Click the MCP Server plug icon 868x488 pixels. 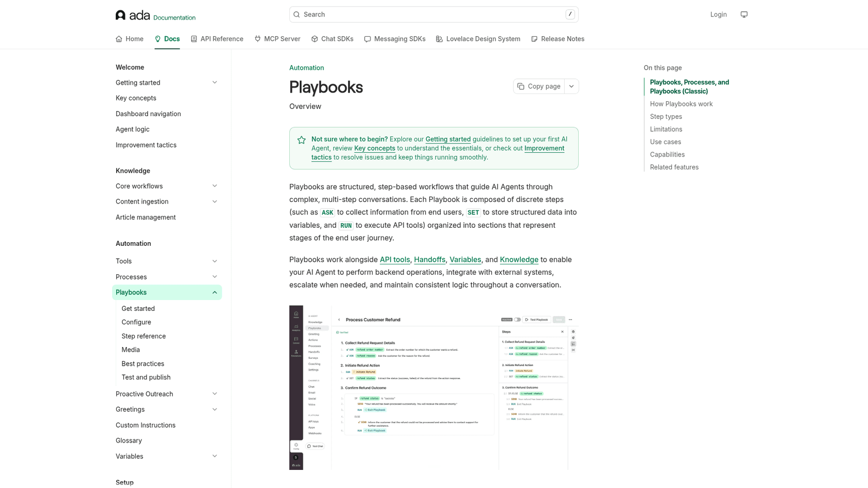(258, 39)
